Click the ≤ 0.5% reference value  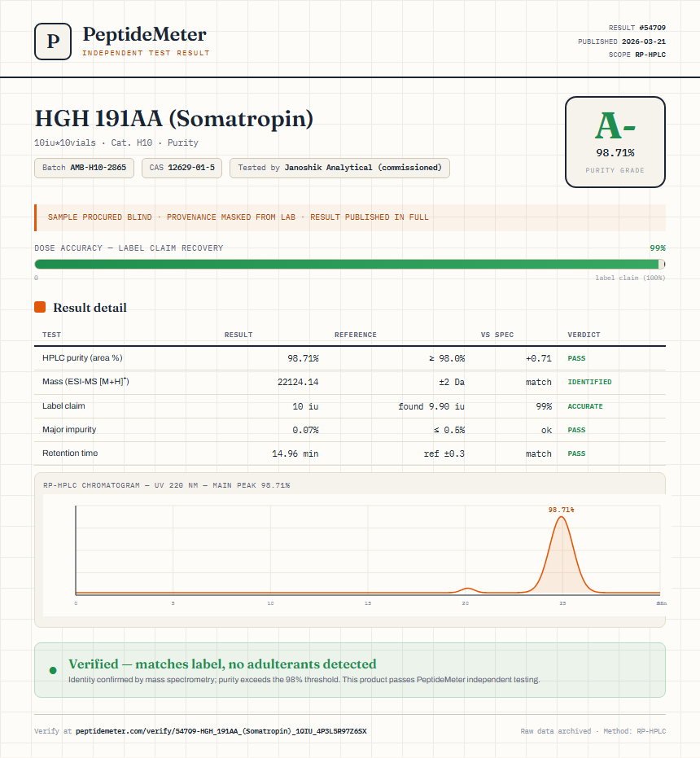point(449,430)
